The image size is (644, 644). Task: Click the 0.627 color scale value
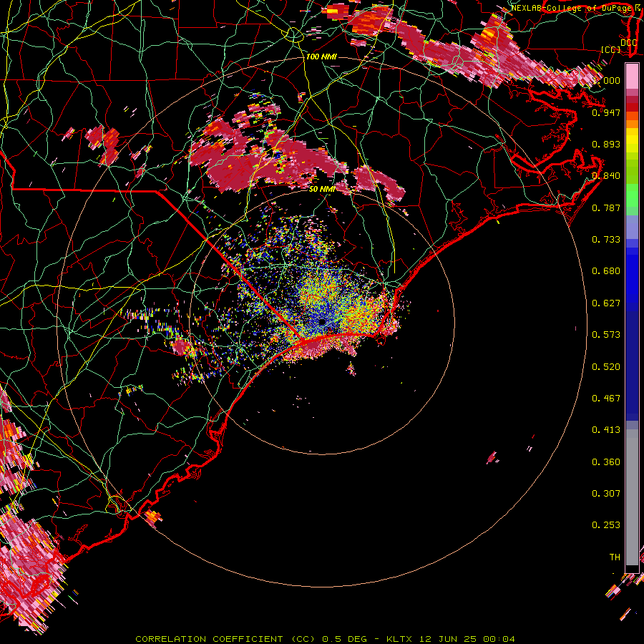(x=606, y=303)
